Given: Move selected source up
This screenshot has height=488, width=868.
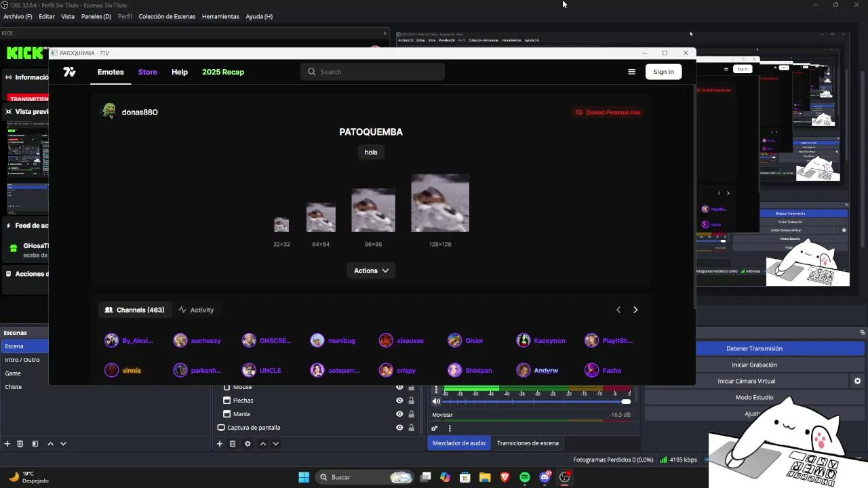Looking at the screenshot, I should [263, 444].
